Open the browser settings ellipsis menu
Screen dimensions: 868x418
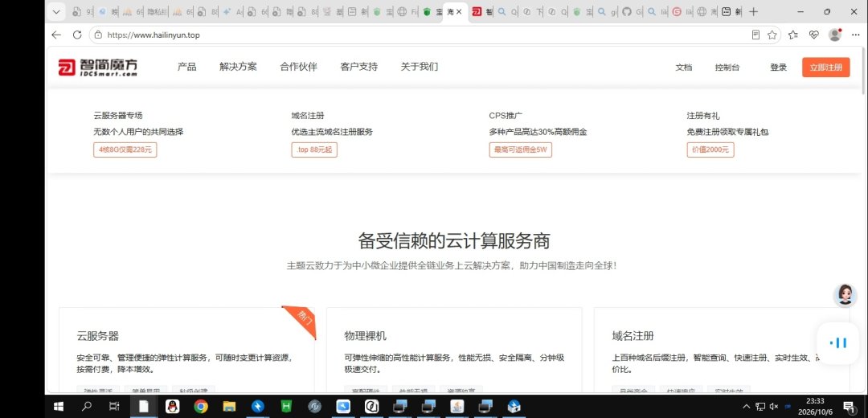tap(855, 35)
